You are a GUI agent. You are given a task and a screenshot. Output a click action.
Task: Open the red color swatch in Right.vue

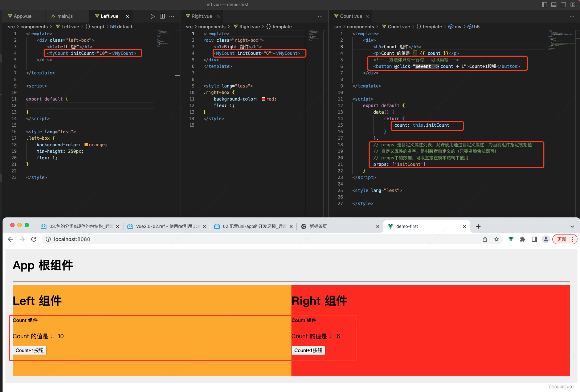tap(264, 99)
